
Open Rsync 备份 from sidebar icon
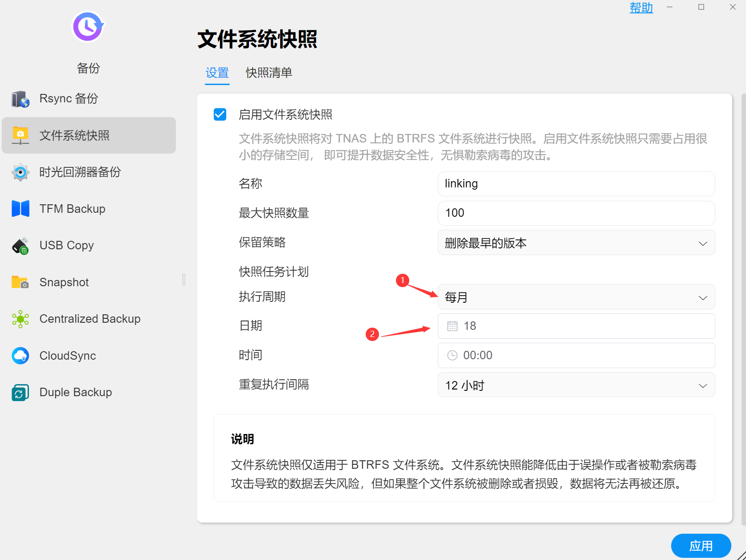point(20,99)
